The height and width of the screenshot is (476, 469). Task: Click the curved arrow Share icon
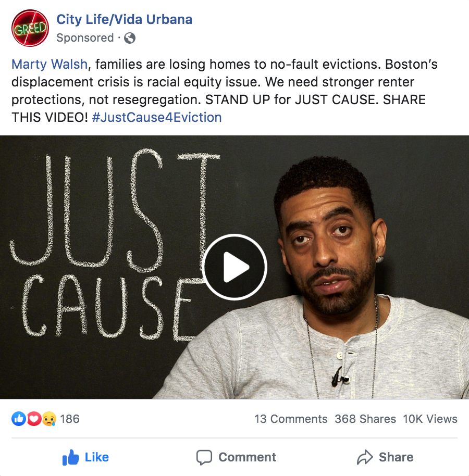pos(365,457)
